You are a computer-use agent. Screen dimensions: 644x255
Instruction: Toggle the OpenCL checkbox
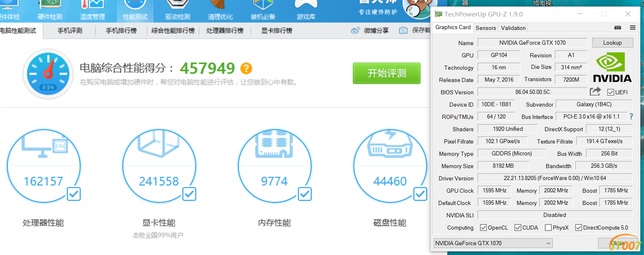click(483, 228)
